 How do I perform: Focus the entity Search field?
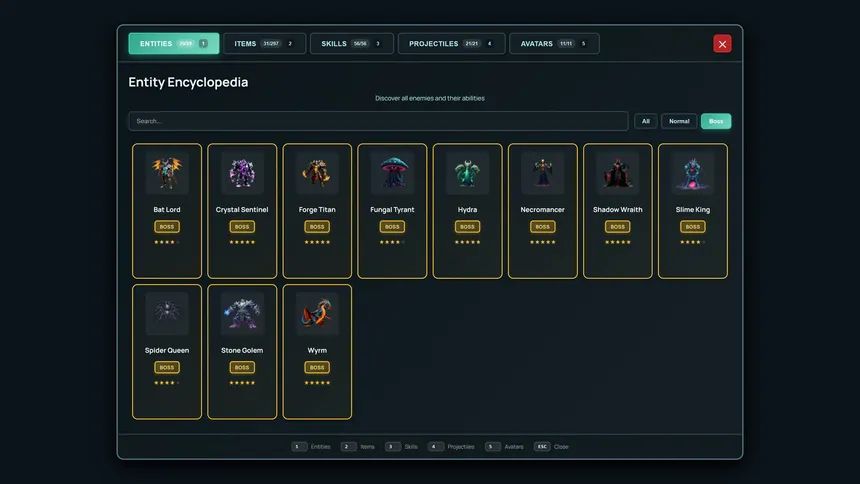(x=378, y=121)
